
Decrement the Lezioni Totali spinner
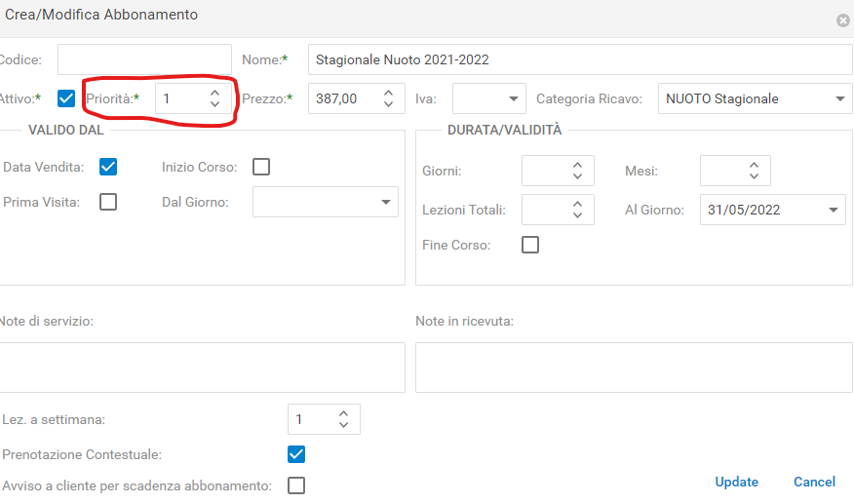point(578,214)
